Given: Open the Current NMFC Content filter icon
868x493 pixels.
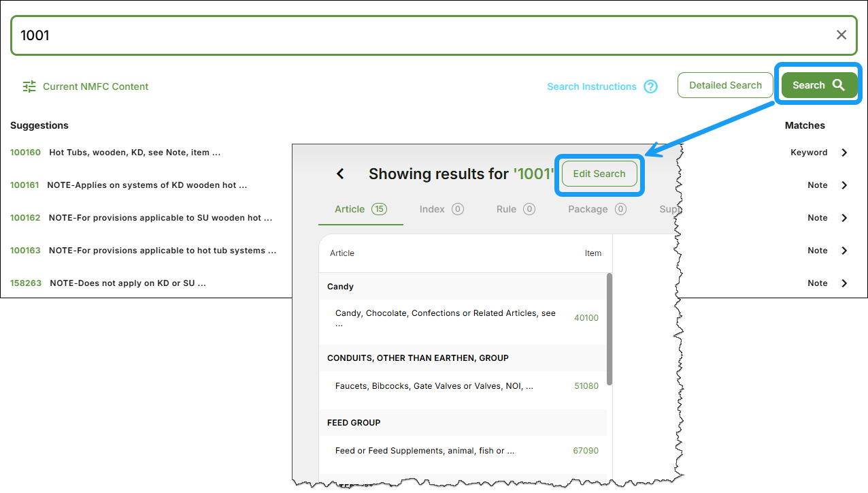Looking at the screenshot, I should pyautogui.click(x=29, y=86).
